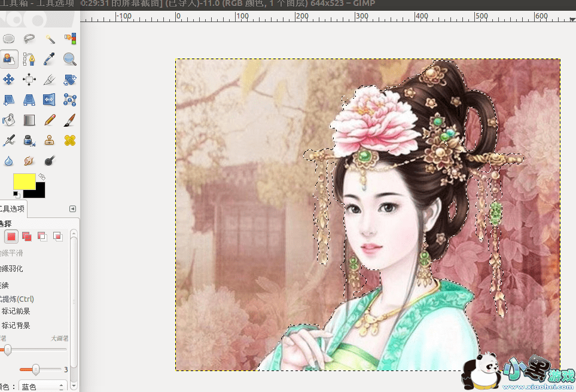Image resolution: width=576 pixels, height=392 pixels.
Task: Select the Bucket Fill tool
Action: 9,120
